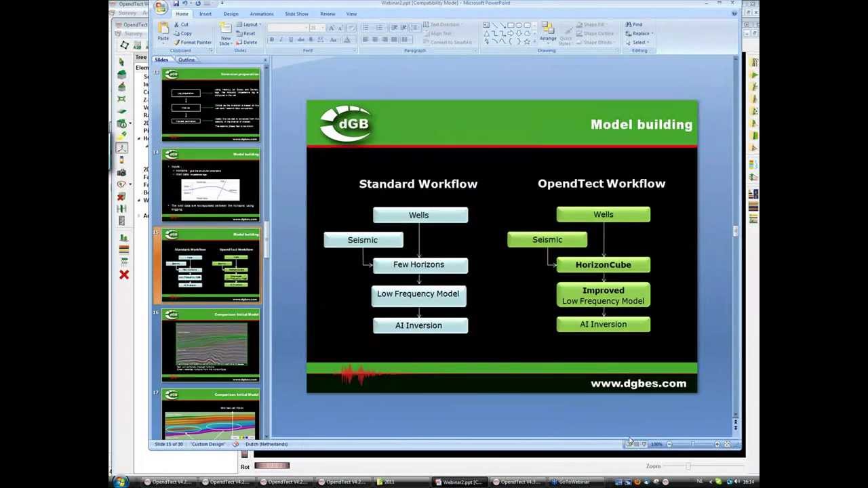
Task: Open the font name combo box
Action: pos(288,28)
